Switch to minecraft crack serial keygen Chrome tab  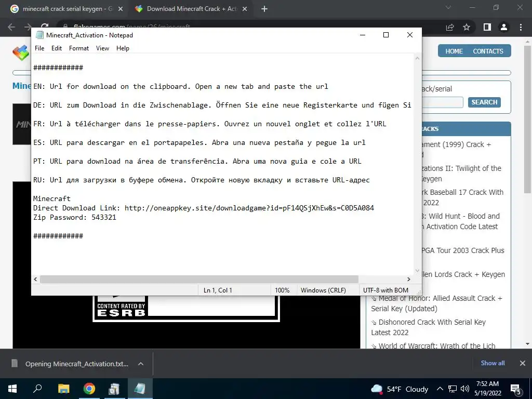67,9
